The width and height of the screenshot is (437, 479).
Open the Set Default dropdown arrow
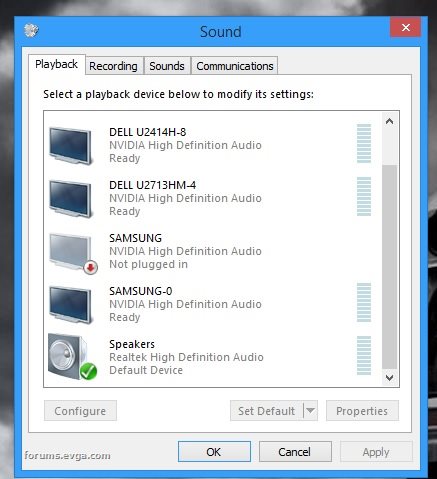(x=310, y=411)
